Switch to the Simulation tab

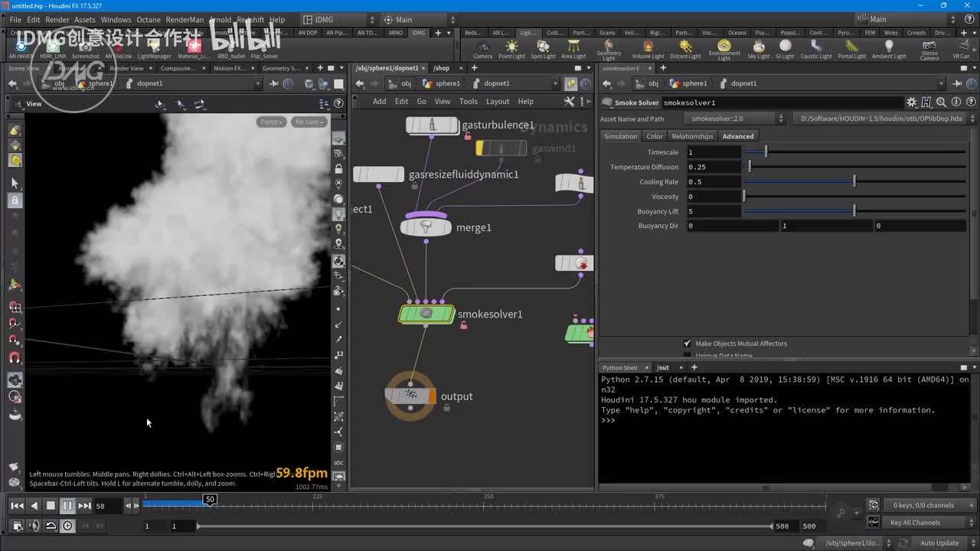(620, 136)
